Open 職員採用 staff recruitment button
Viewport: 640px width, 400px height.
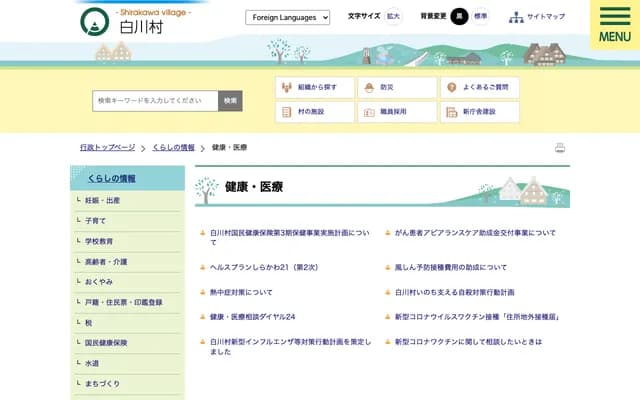pyautogui.click(x=397, y=112)
